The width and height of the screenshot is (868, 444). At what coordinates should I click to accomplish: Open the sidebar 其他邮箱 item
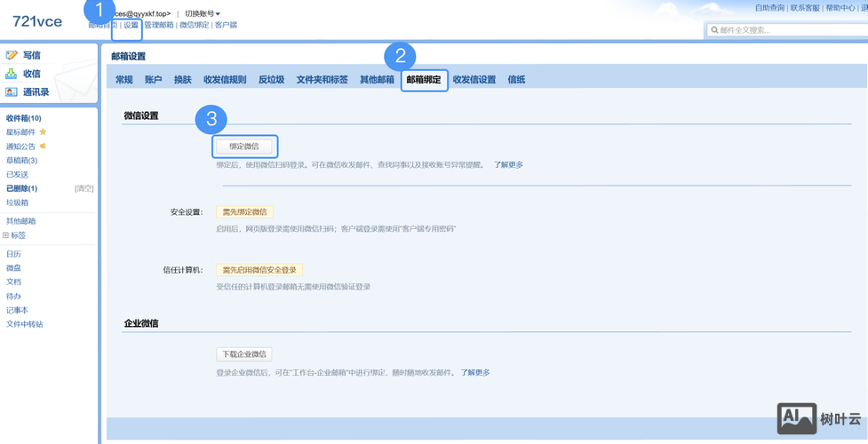pos(20,221)
